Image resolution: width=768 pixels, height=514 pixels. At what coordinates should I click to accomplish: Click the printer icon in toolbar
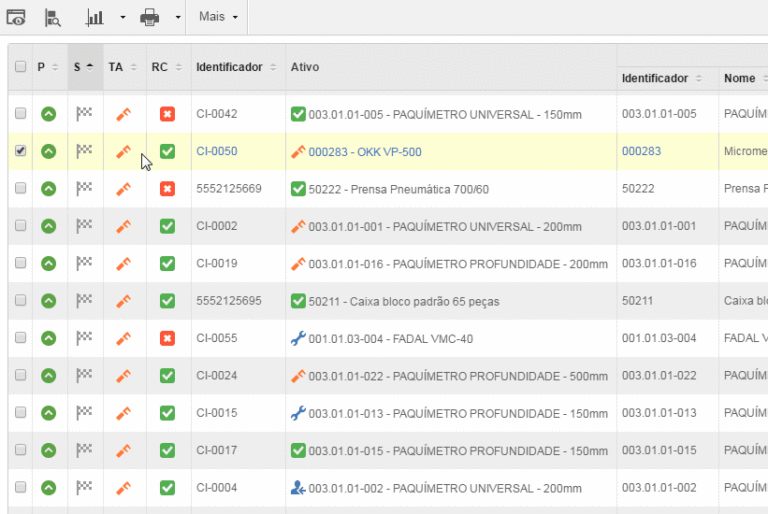(149, 17)
